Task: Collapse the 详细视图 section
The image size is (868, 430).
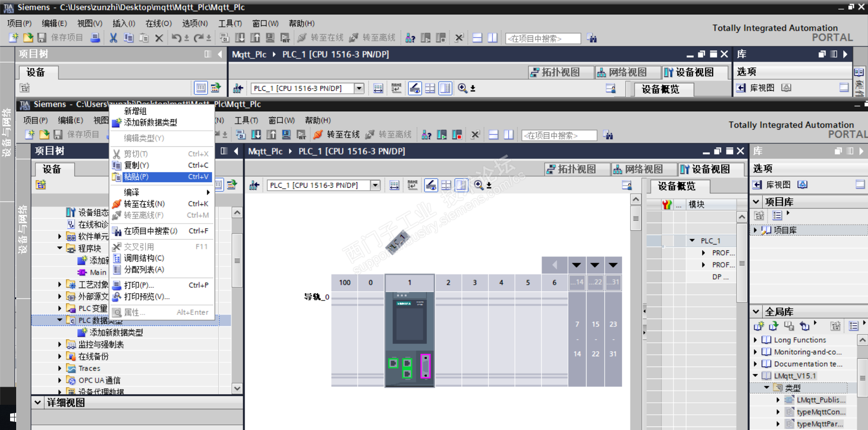Action: click(x=38, y=402)
